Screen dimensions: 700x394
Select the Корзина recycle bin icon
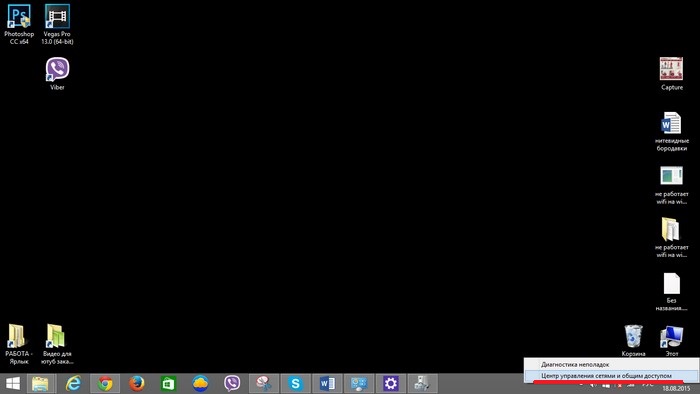[633, 340]
